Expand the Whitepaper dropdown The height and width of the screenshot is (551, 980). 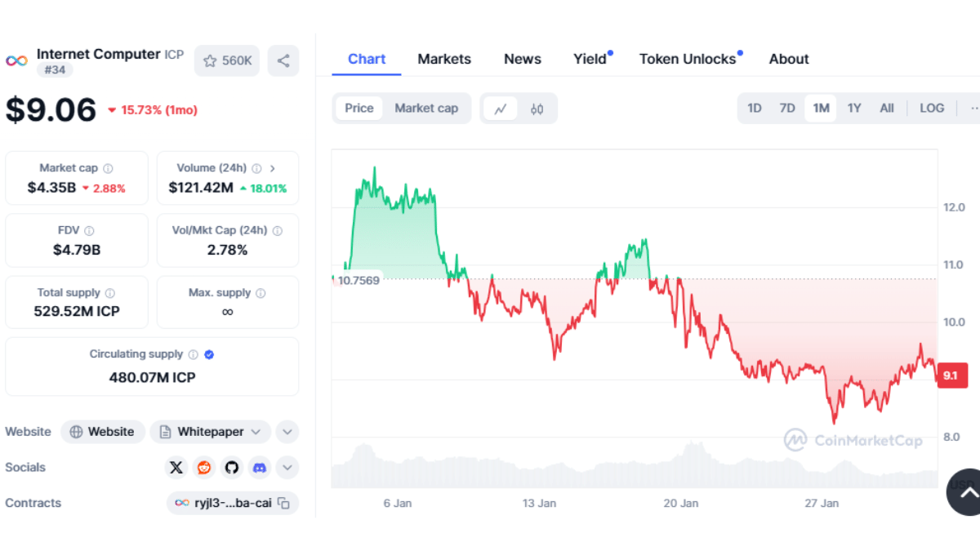point(256,432)
